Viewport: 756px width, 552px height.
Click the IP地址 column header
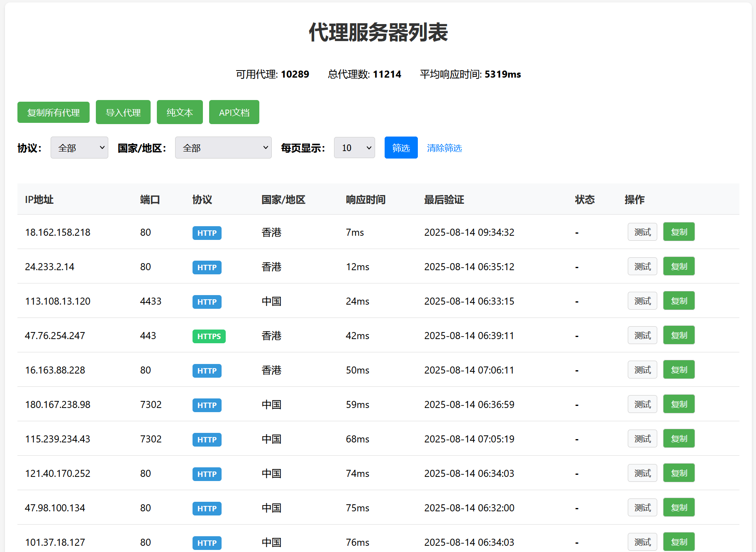click(39, 200)
